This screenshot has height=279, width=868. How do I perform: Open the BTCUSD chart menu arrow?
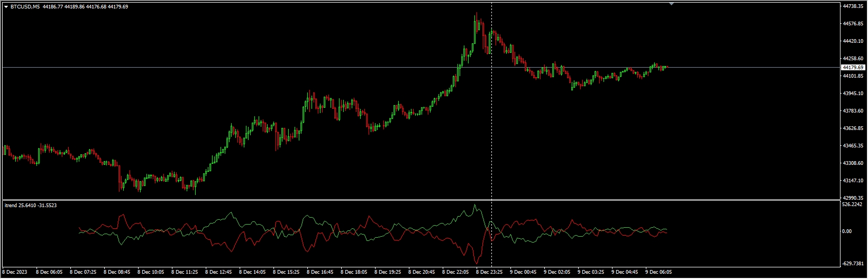pos(6,7)
